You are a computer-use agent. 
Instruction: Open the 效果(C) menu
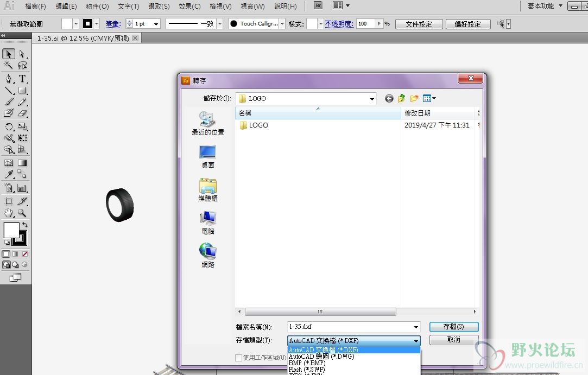click(x=189, y=7)
